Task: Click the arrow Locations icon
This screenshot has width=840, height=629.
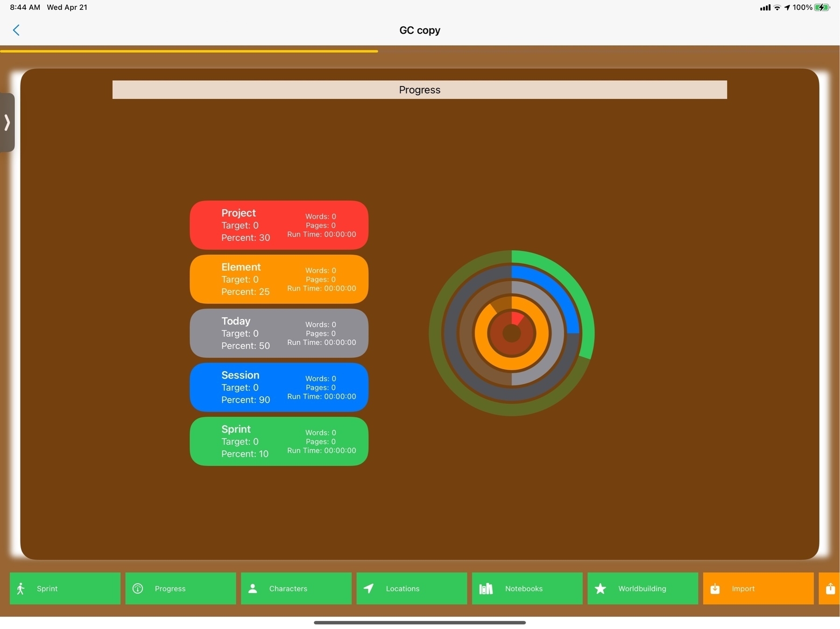Action: (x=368, y=588)
